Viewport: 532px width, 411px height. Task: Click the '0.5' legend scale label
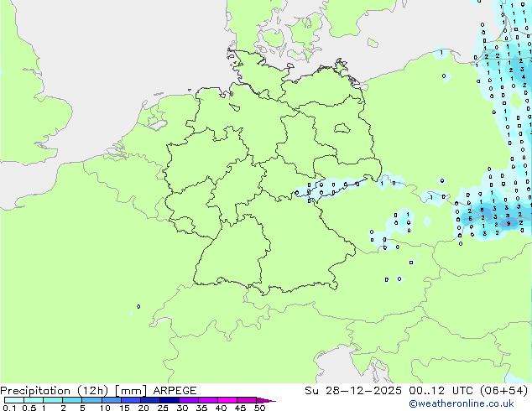29,408
